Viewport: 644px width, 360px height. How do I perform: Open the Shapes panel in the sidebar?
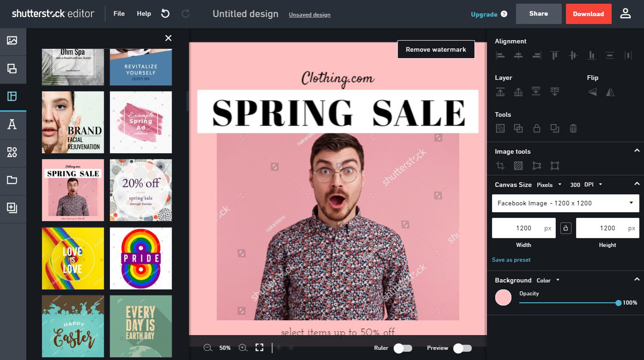click(12, 153)
